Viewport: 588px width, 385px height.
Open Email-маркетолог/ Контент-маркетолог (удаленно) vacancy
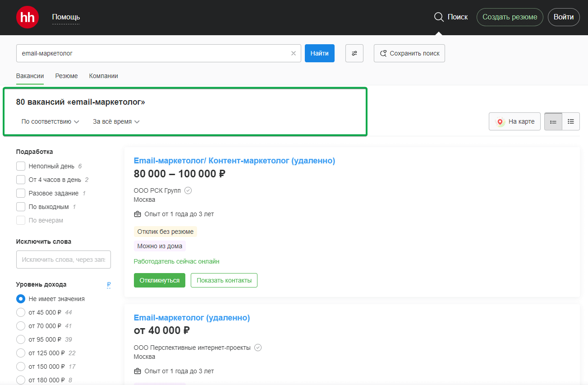(234, 161)
